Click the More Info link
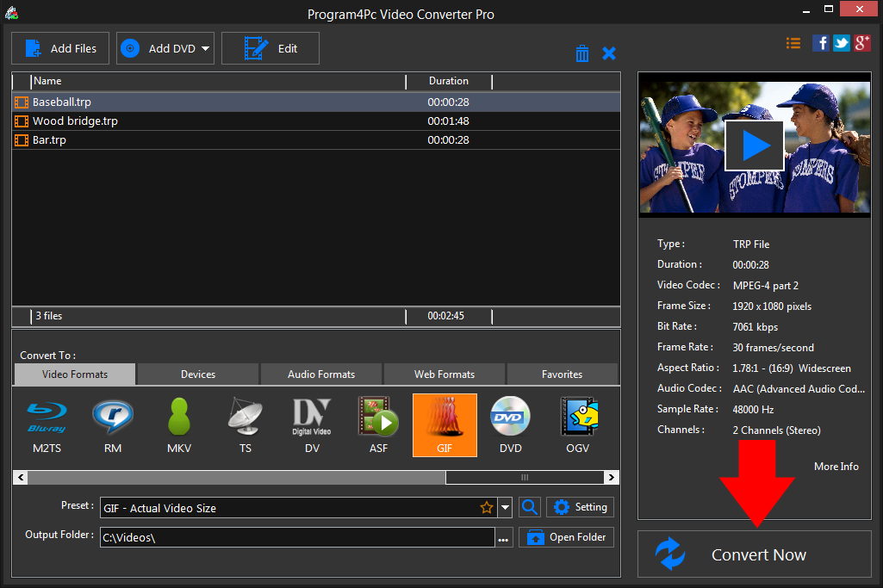Viewport: 883px width, 588px height. pos(836,466)
